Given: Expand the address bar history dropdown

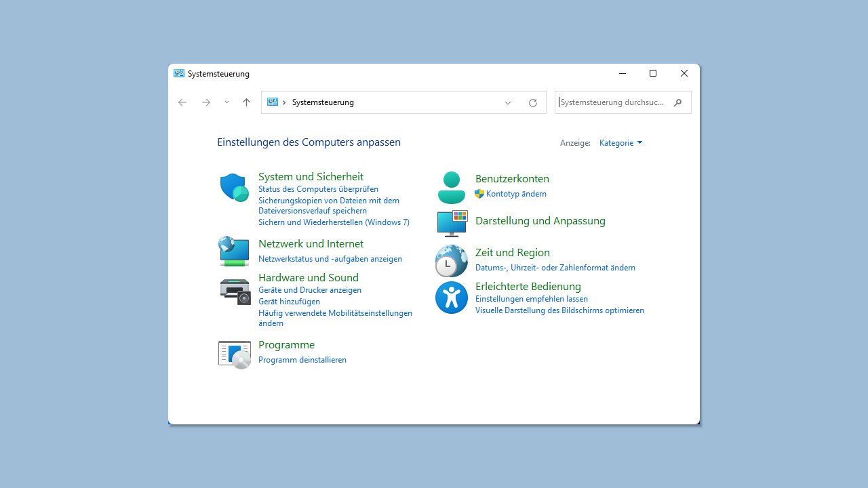Looking at the screenshot, I should (508, 103).
